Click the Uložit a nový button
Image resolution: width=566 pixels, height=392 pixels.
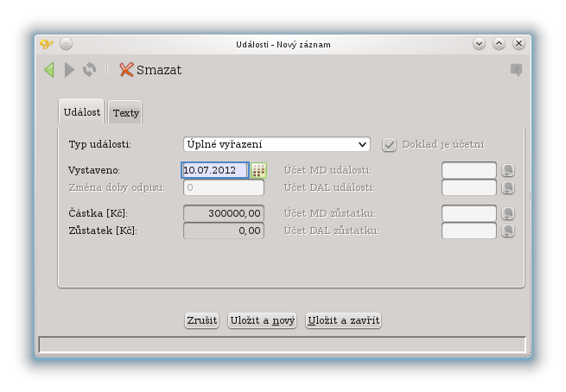click(x=262, y=320)
